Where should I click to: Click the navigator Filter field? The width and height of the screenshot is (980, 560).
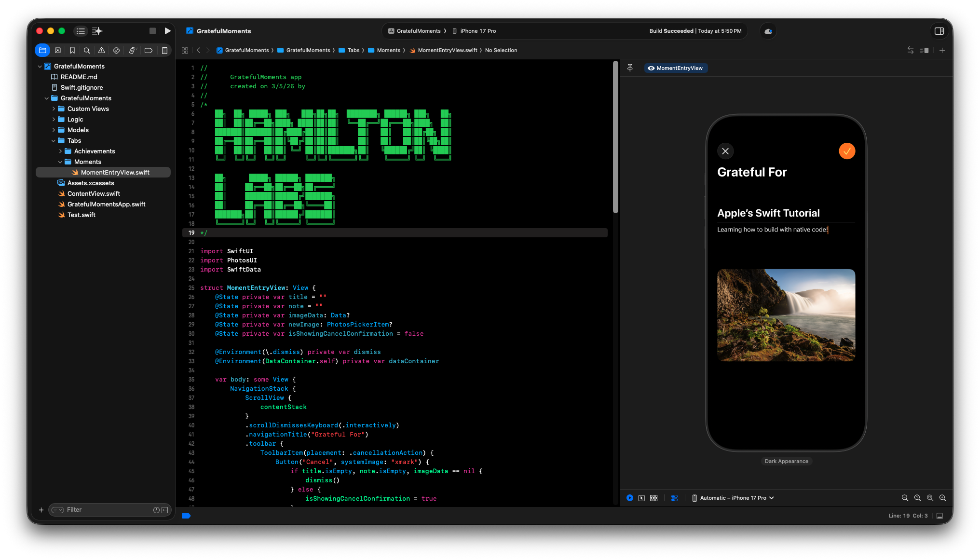click(x=109, y=510)
